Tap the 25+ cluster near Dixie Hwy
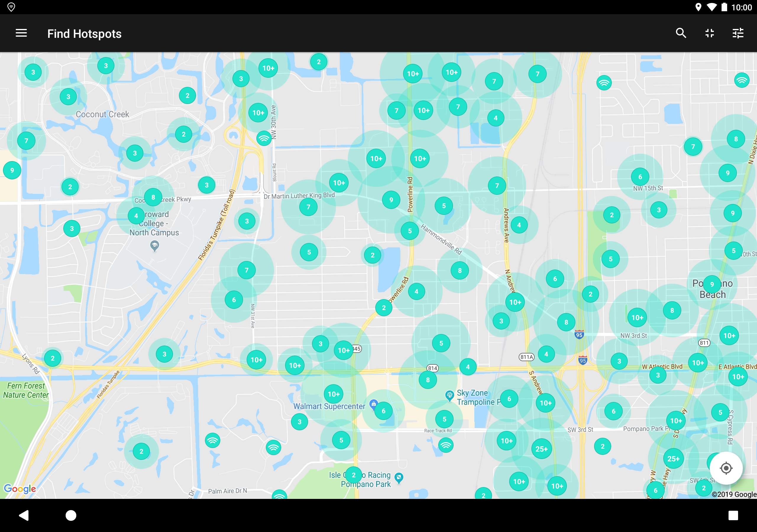The image size is (757, 532). click(x=673, y=458)
